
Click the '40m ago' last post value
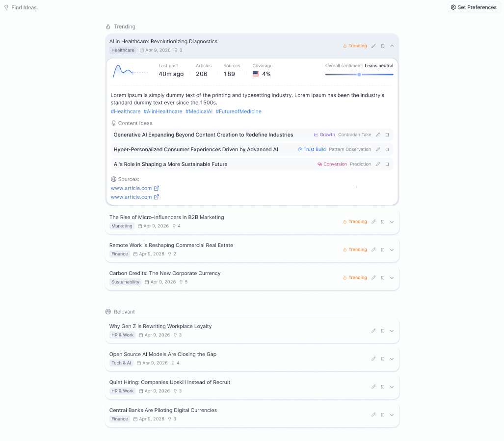click(171, 74)
